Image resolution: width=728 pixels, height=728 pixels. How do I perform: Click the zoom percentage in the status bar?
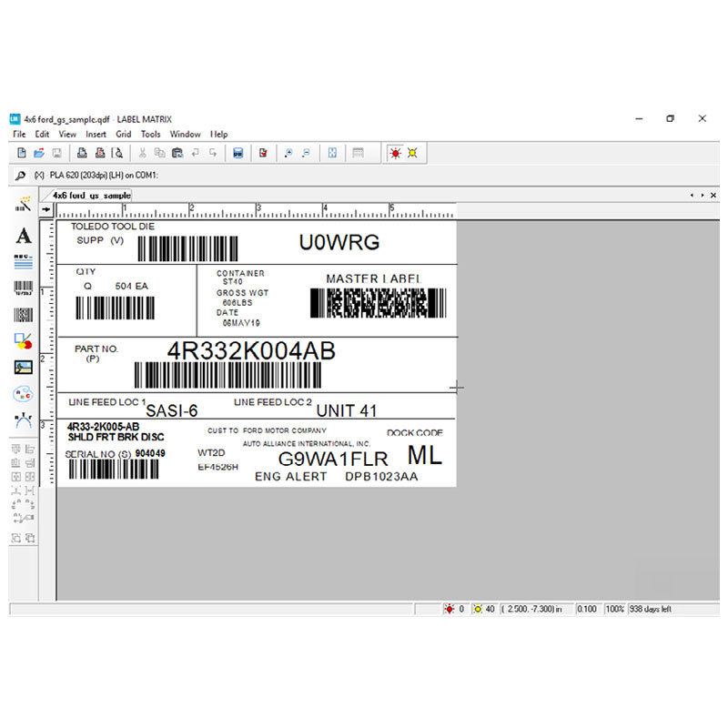[x=615, y=610]
